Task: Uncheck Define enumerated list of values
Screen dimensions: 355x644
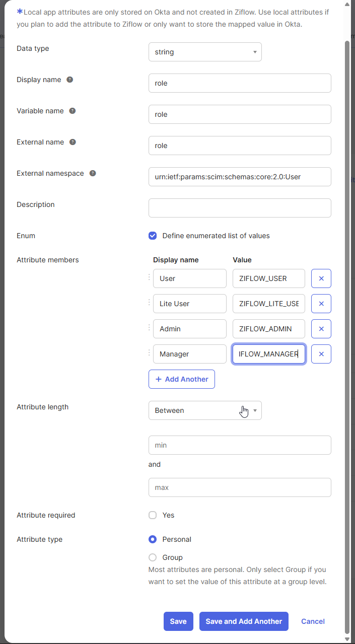Action: point(153,236)
